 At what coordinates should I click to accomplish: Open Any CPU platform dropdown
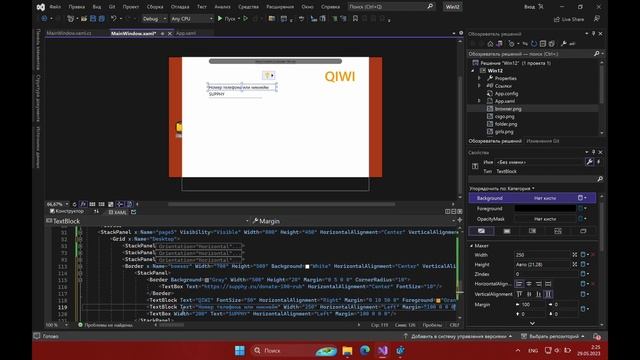[x=192, y=19]
